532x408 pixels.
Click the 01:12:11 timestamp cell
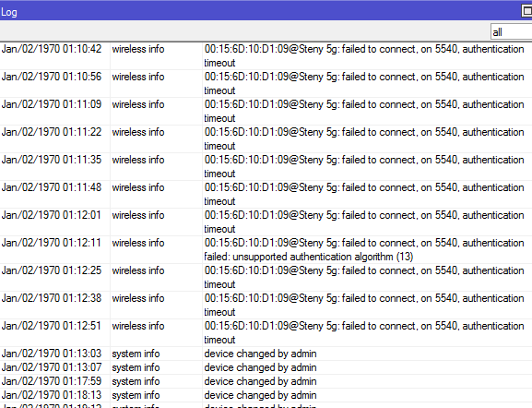(x=52, y=243)
